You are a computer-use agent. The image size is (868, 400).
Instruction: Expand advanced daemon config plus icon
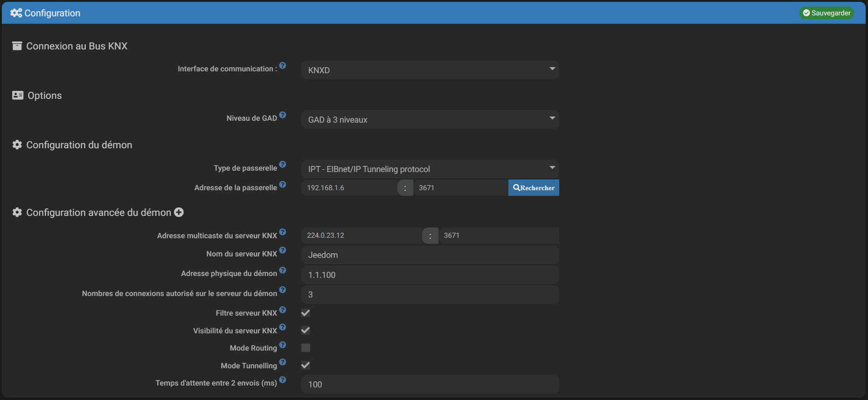click(x=179, y=213)
